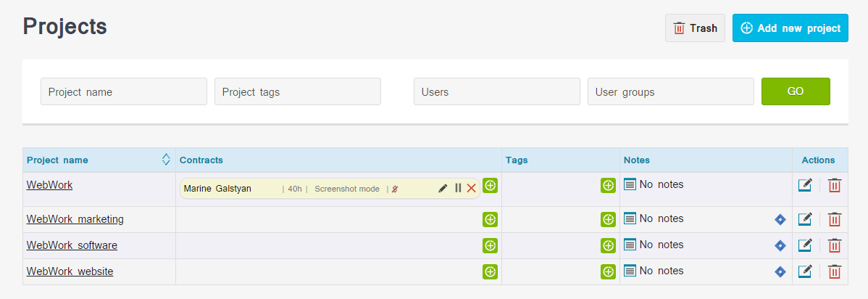Add contract to WebWork_website project

pyautogui.click(x=490, y=271)
